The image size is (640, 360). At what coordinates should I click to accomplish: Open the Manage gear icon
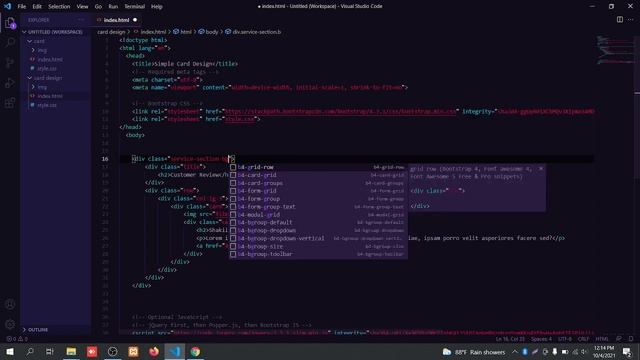pyautogui.click(x=10, y=324)
